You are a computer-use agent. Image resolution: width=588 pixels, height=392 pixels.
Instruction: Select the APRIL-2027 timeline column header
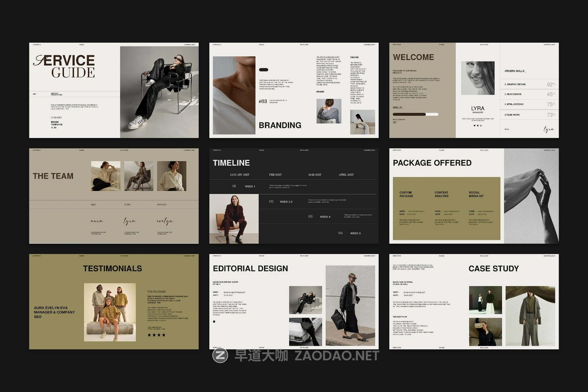[x=346, y=175]
